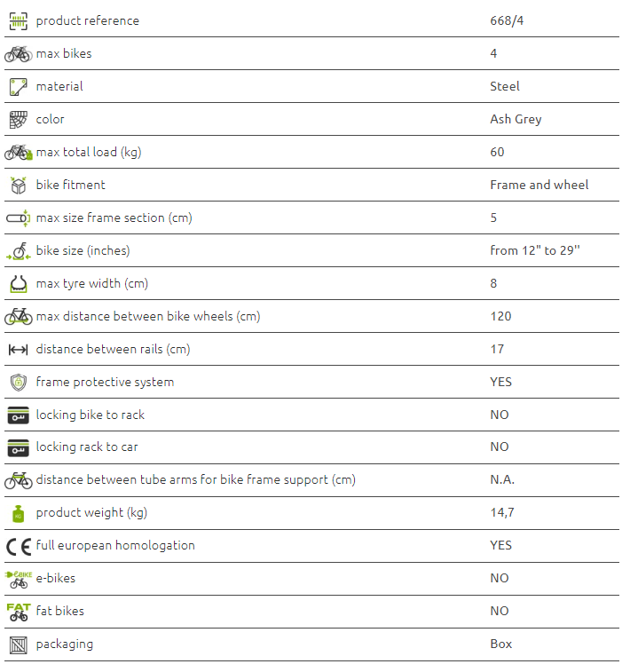630x672 pixels.
Task: Click the max total load icon
Action: tap(18, 152)
